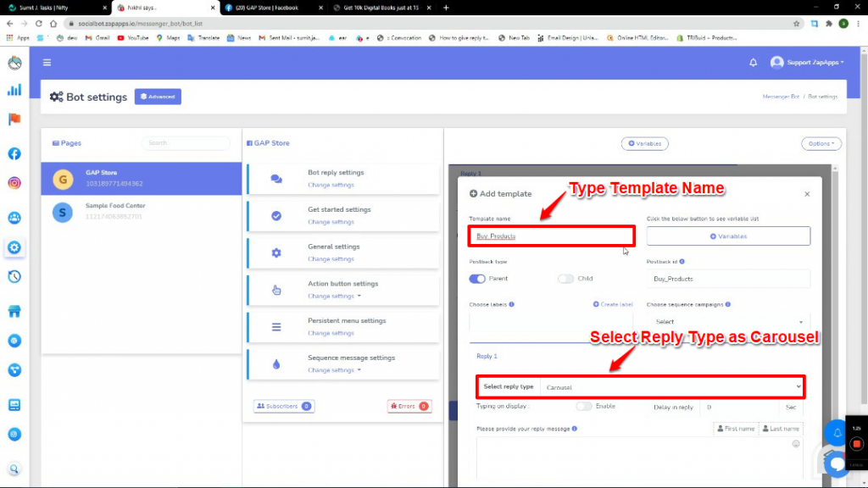
Task: Toggle the Child postback type switch
Action: [565, 279]
